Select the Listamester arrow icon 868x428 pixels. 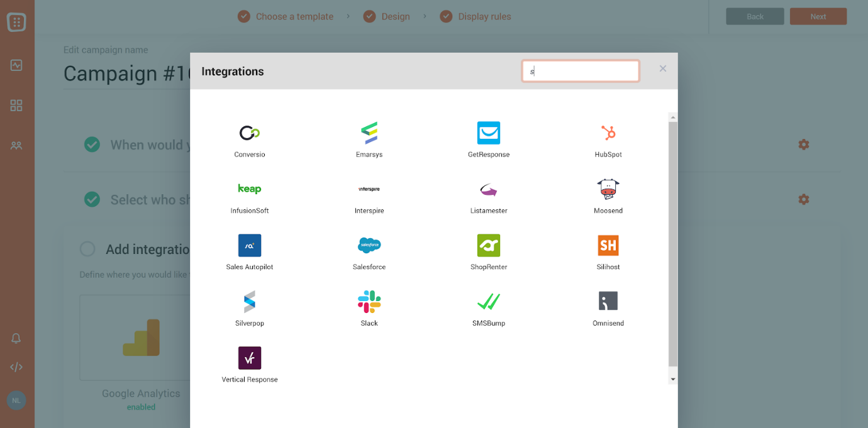(x=489, y=189)
